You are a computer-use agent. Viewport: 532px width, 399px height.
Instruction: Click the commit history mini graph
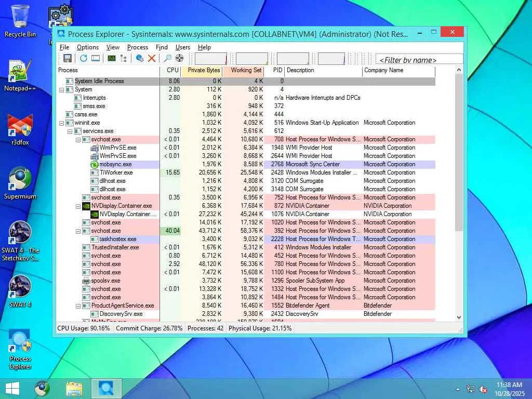point(252,58)
